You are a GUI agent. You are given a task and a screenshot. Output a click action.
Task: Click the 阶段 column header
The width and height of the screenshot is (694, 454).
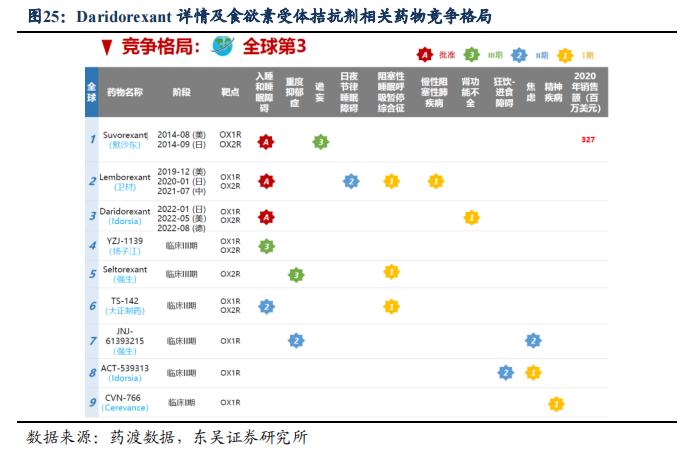pos(181,92)
